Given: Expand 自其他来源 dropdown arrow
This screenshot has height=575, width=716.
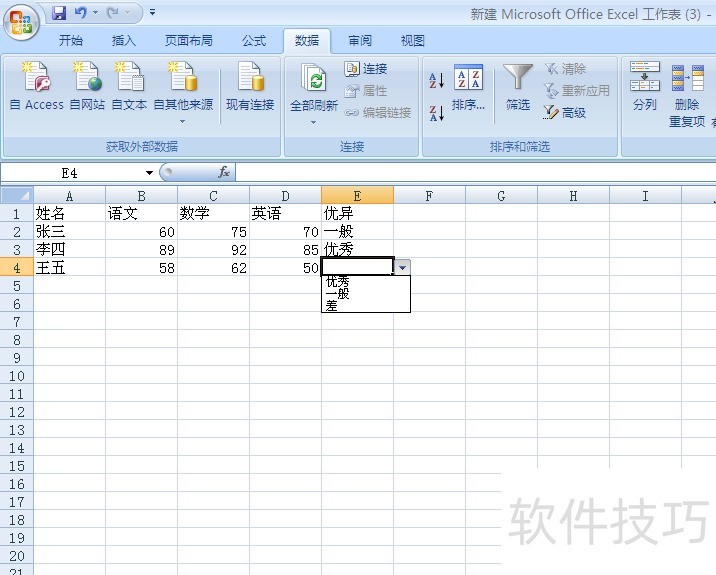Looking at the screenshot, I should coord(183,121).
